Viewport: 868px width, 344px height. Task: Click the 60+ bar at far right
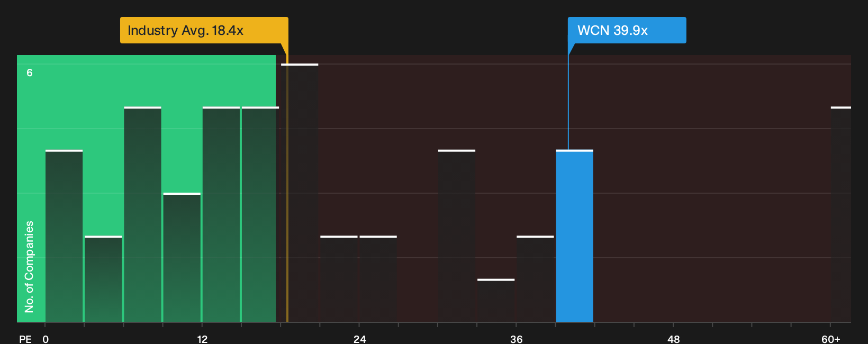[840, 214]
